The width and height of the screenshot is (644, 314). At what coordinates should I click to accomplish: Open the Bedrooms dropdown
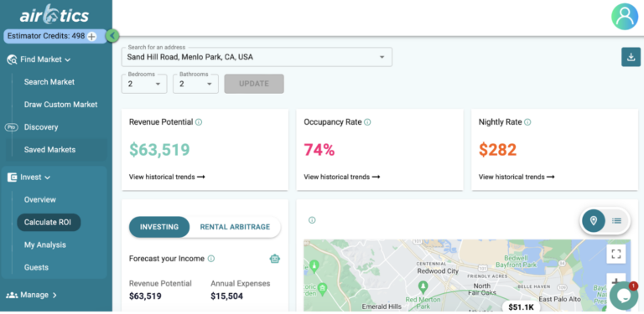[144, 84]
